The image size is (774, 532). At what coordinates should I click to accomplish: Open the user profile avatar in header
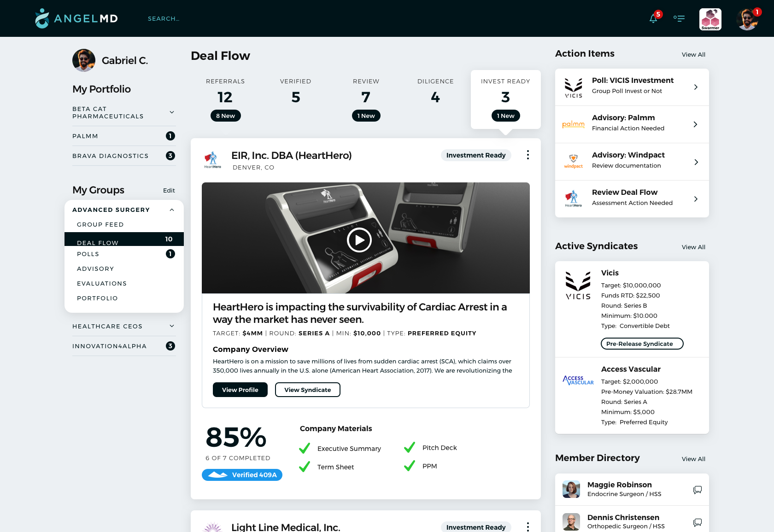tap(747, 19)
